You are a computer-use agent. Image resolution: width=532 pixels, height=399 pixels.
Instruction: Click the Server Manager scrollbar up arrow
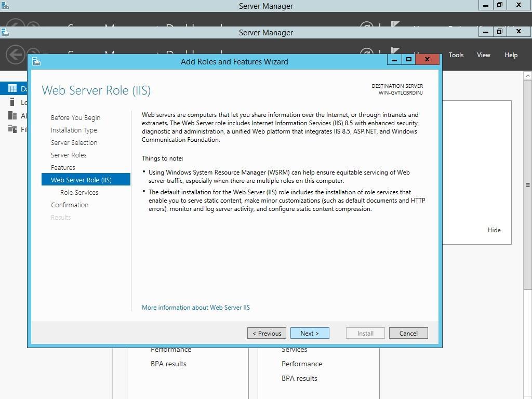coord(528,76)
